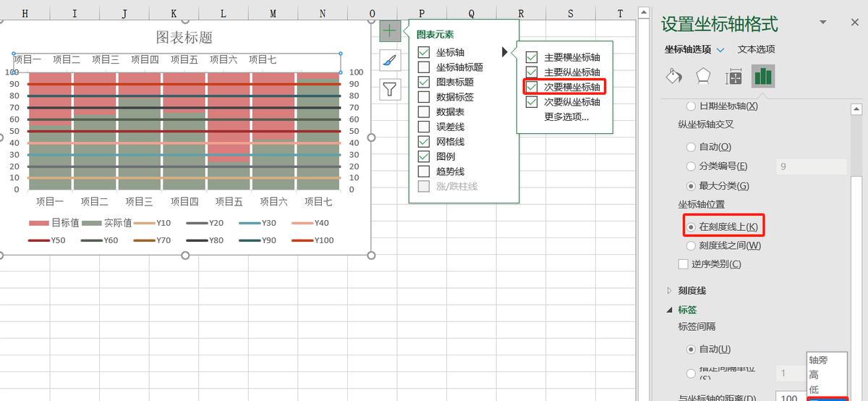Screen dimensions: 868x401
Task: Click the Y50 legend entry
Action: coord(47,240)
